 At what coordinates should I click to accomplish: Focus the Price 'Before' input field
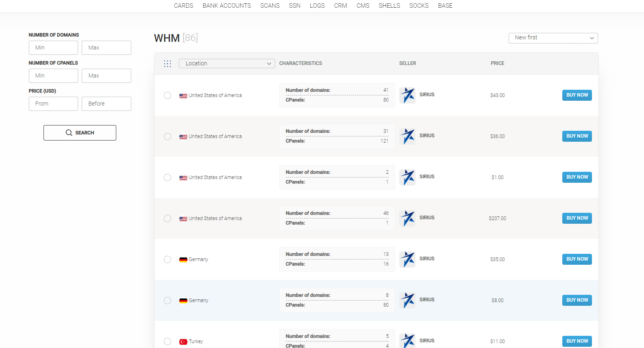click(107, 104)
